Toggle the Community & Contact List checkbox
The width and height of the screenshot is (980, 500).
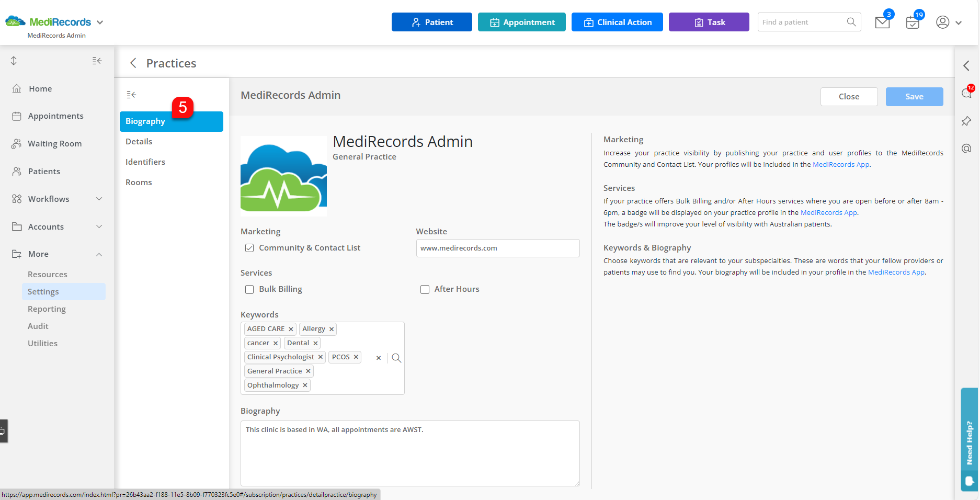pyautogui.click(x=249, y=248)
